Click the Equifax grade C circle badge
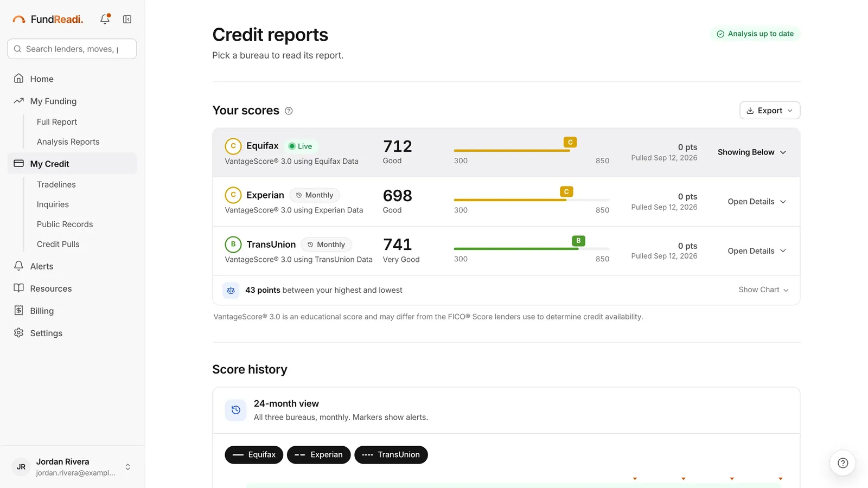 point(233,146)
